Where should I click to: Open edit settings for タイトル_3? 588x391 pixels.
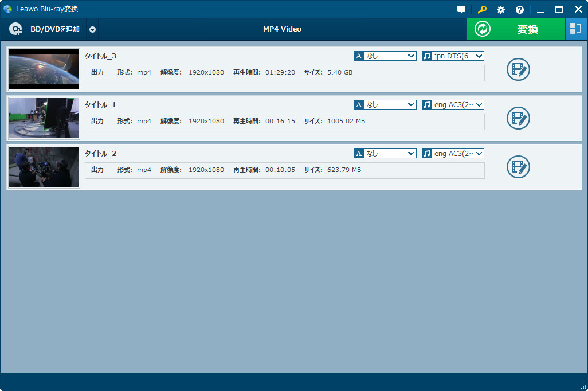click(518, 69)
